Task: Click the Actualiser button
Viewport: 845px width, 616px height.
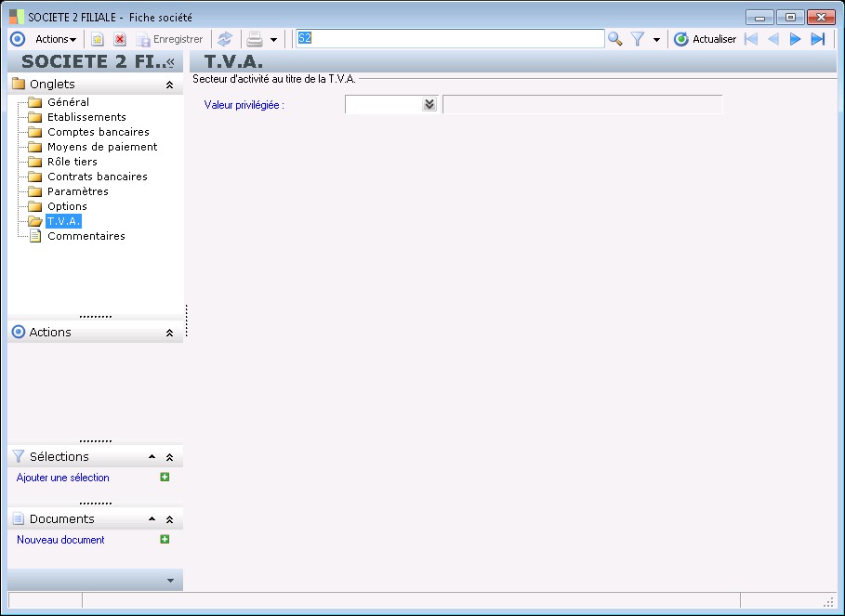Action: (x=705, y=39)
